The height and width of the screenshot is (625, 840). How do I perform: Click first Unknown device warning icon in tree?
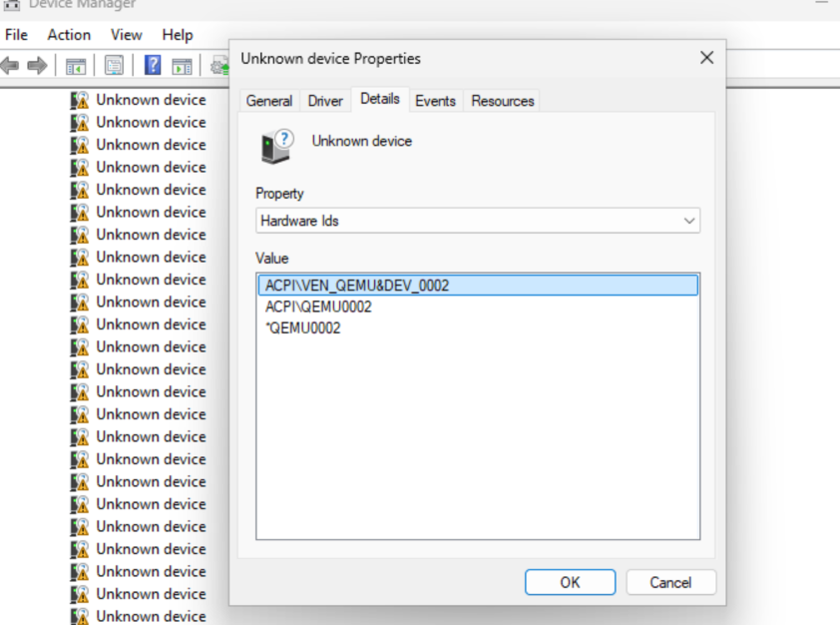[80, 100]
